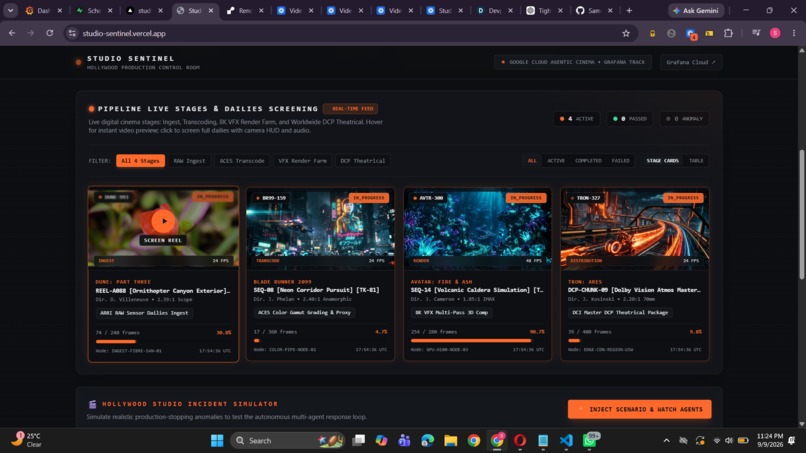
Task: Click Inject Scenario & Watch Agents button
Action: pyautogui.click(x=639, y=409)
